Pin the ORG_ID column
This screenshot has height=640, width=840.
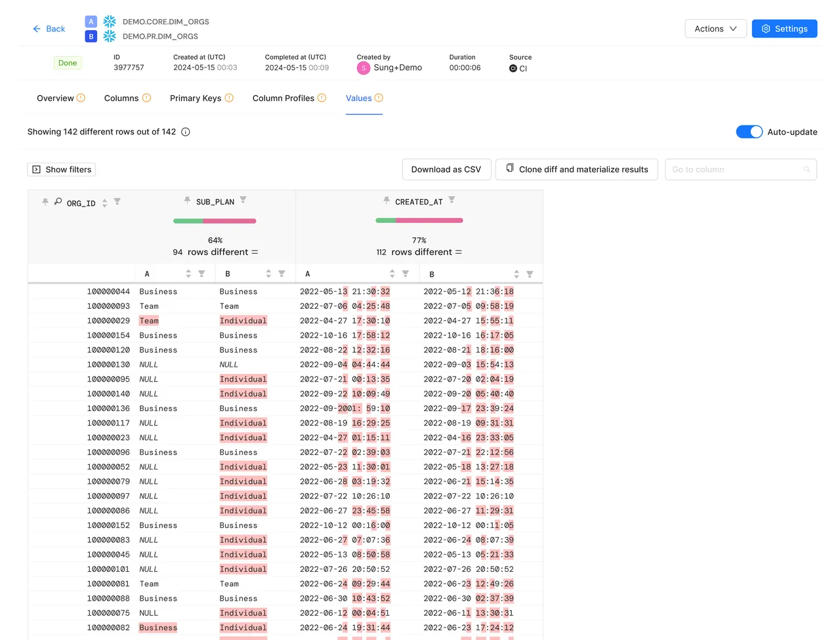coord(45,202)
